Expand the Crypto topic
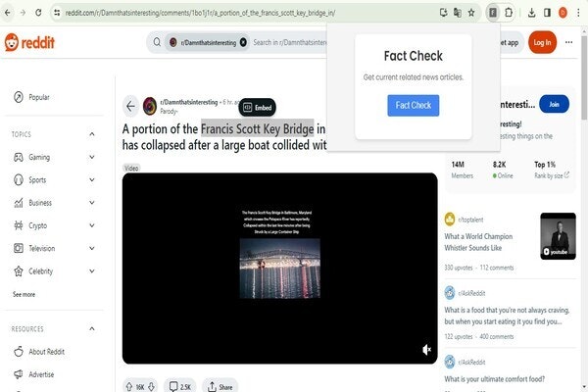588x392 pixels. pos(92,225)
